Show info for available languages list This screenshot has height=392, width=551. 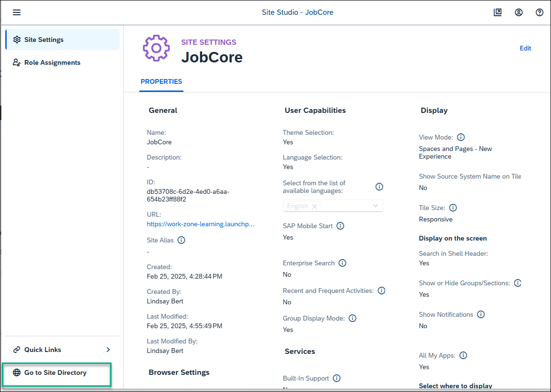(x=379, y=187)
